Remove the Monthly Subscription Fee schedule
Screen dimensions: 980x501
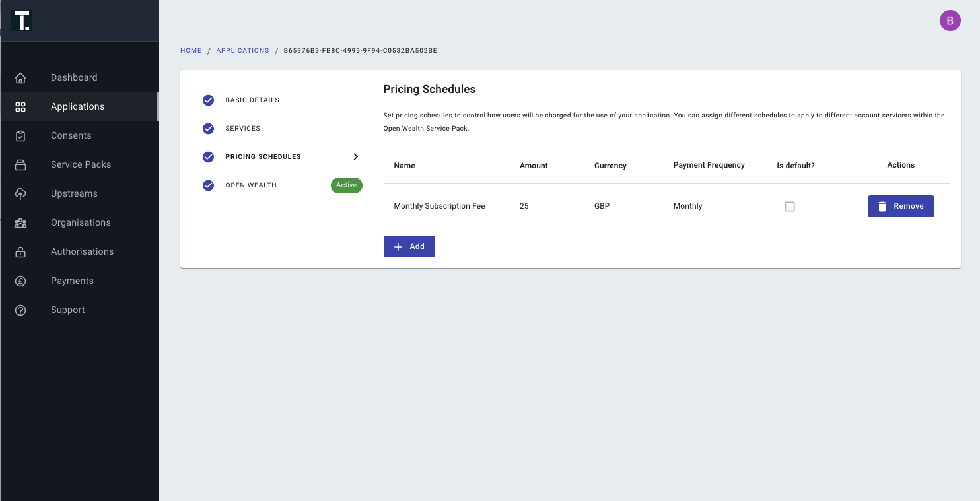(x=901, y=206)
